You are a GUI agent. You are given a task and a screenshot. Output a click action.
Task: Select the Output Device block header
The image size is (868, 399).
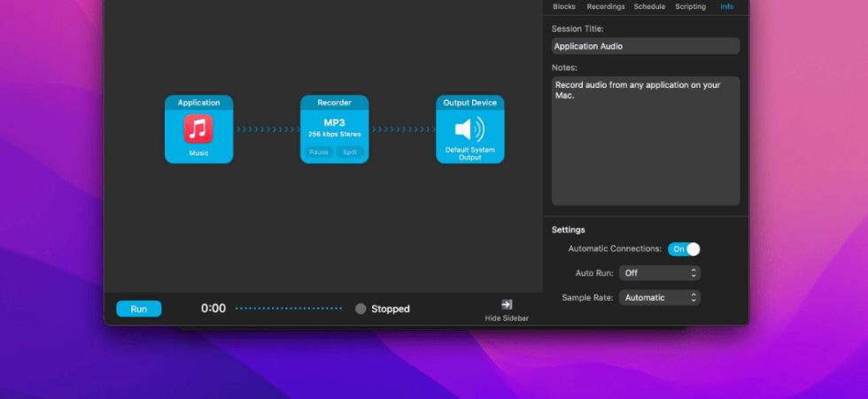(x=470, y=103)
